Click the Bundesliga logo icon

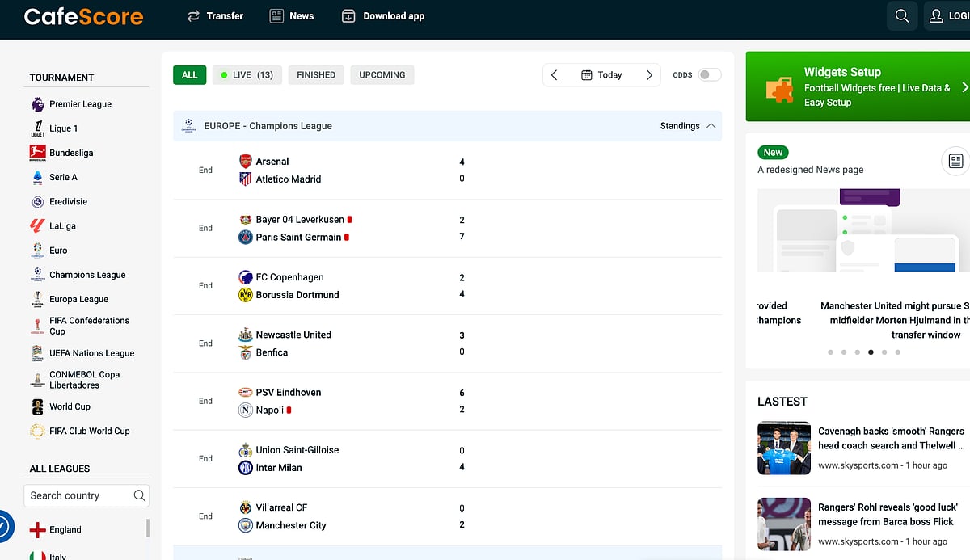point(37,153)
